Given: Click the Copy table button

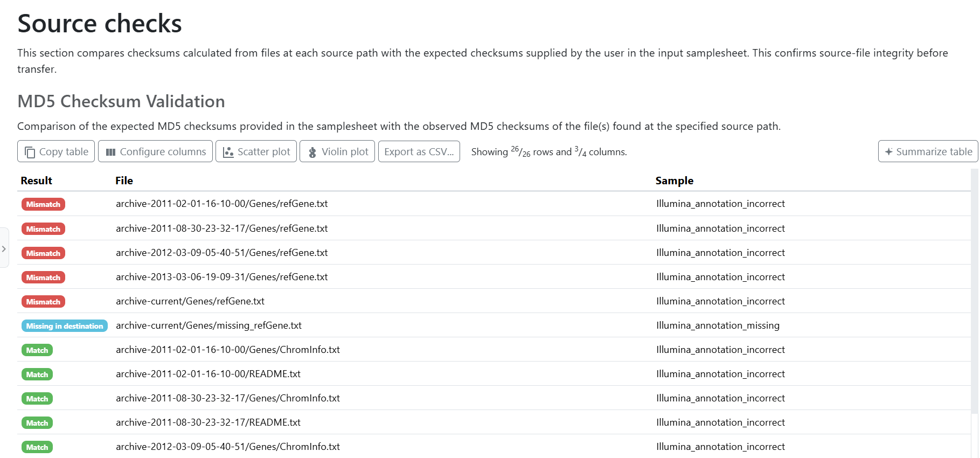Looking at the screenshot, I should (x=56, y=151).
